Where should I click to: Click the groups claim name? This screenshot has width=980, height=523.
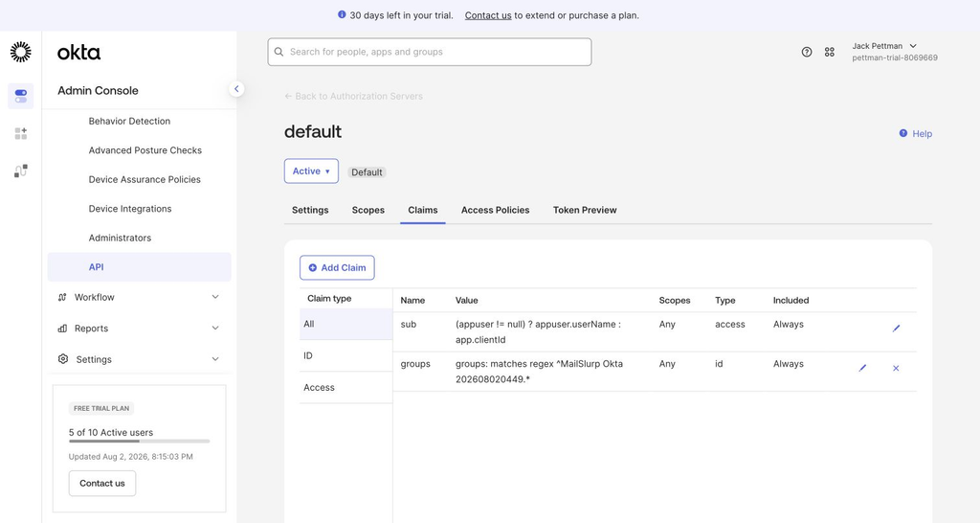415,363
